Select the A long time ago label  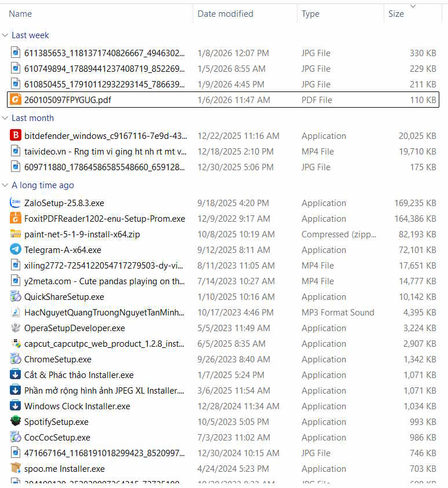tap(43, 185)
